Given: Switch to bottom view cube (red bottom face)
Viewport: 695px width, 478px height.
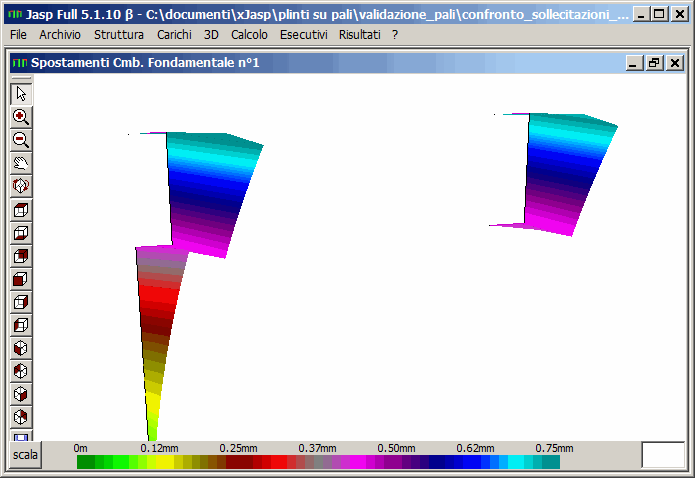Looking at the screenshot, I should coord(21,233).
